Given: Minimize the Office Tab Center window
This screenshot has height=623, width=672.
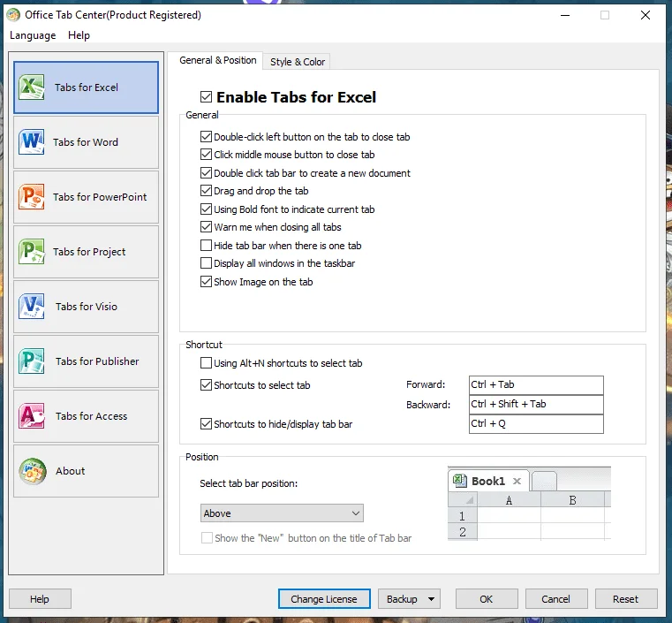Looking at the screenshot, I should 565,15.
